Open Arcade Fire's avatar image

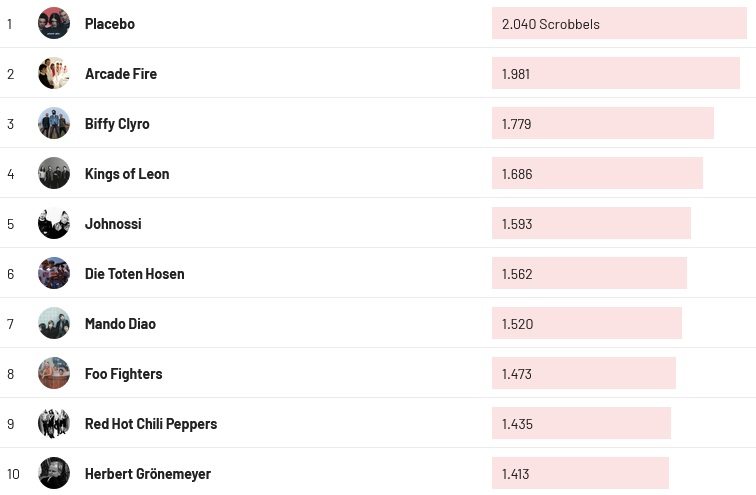pyautogui.click(x=54, y=73)
